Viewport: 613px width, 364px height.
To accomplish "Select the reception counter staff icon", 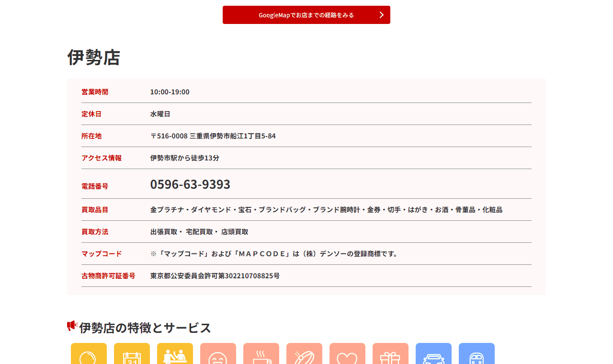I will tap(175, 353).
